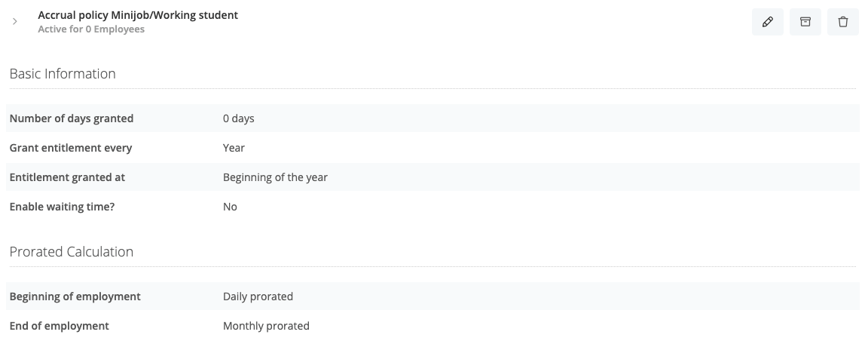Image resolution: width=868 pixels, height=344 pixels.
Task: Click the Daily prorated value
Action: (x=258, y=296)
